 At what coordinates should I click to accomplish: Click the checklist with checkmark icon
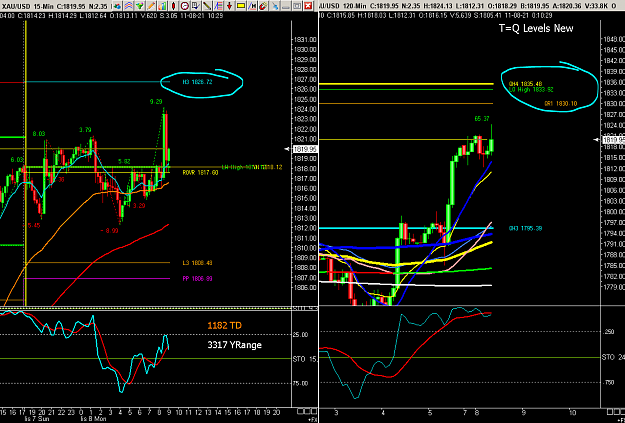coord(196,6)
